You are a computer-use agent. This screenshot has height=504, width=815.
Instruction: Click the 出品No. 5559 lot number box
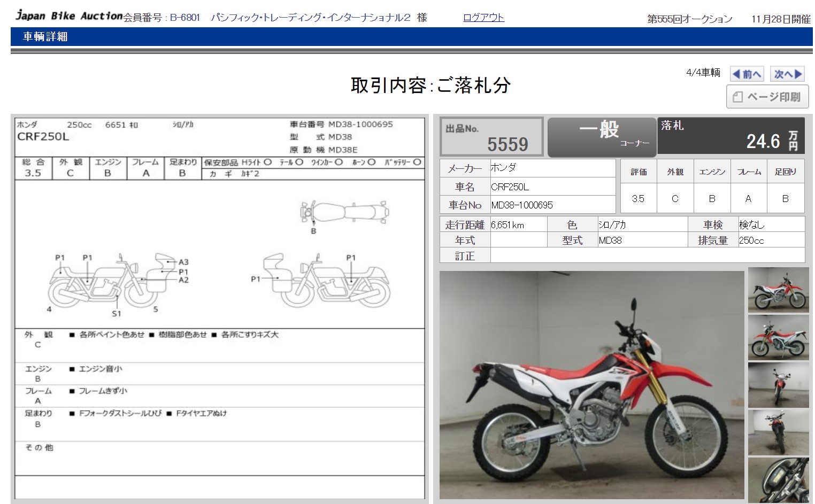[x=491, y=137]
